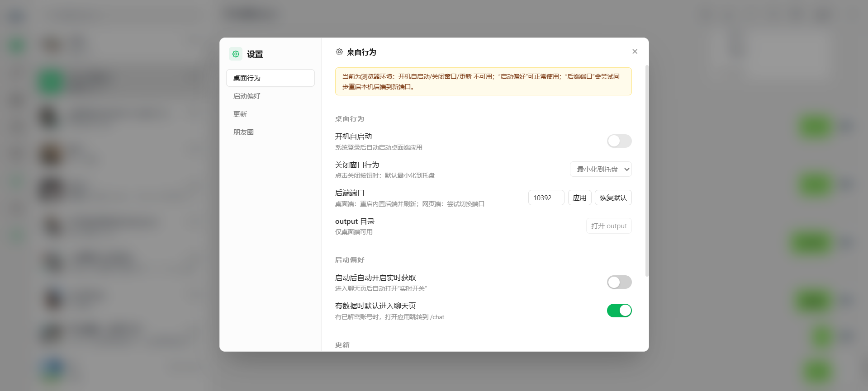Open the 启动偏好 sidebar tab
The image size is (868, 391).
(x=270, y=96)
